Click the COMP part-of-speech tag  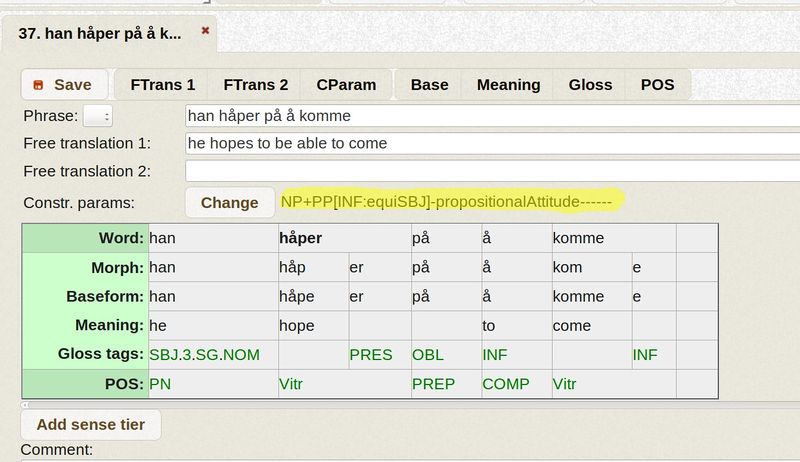coord(505,383)
